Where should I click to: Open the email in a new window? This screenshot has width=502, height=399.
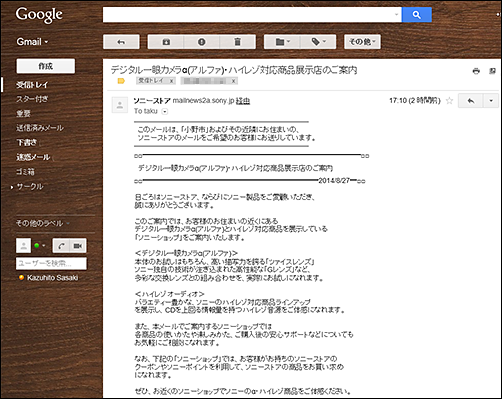[x=492, y=71]
